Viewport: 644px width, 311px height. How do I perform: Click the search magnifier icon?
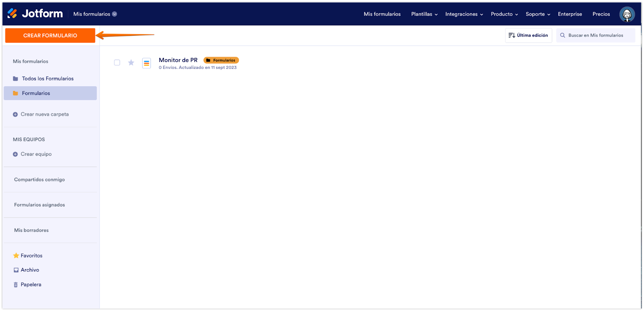pyautogui.click(x=563, y=35)
